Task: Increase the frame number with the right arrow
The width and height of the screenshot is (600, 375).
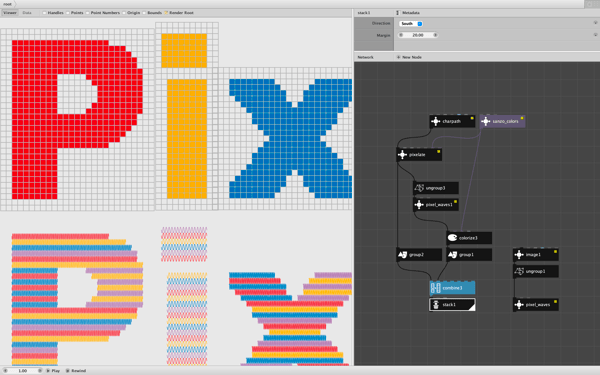Action: tap(39, 371)
